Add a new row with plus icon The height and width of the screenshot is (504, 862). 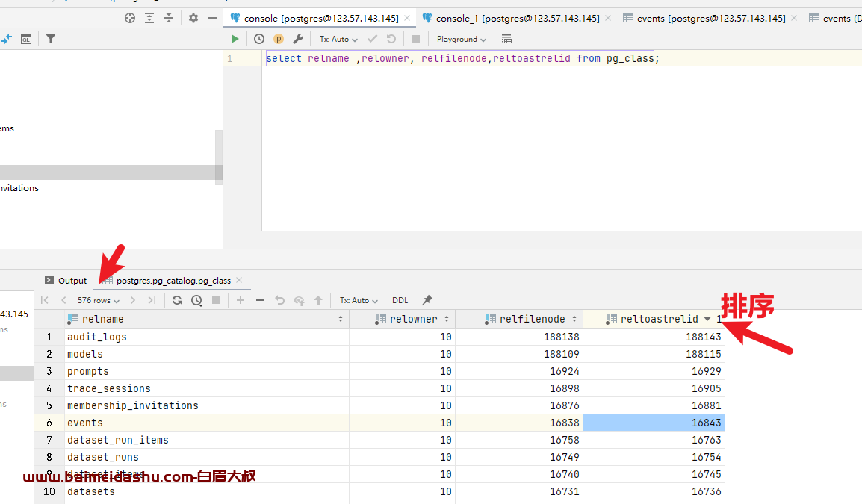tap(241, 300)
